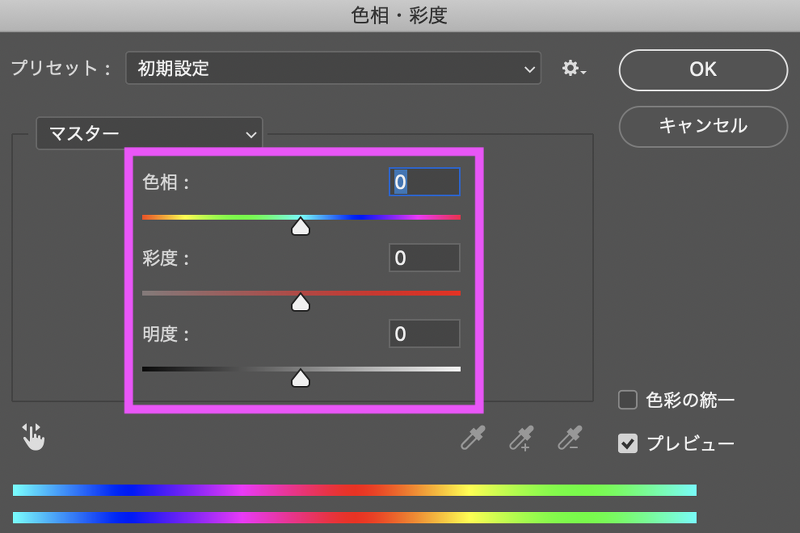Click the 色相・彩度 dialog title bar
Image resolution: width=800 pixels, height=533 pixels.
pyautogui.click(x=400, y=14)
